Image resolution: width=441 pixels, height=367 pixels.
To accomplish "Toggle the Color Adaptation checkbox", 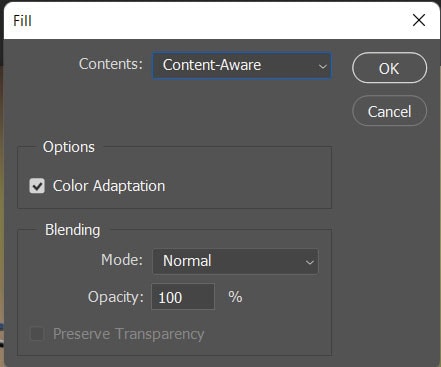I will point(37,186).
